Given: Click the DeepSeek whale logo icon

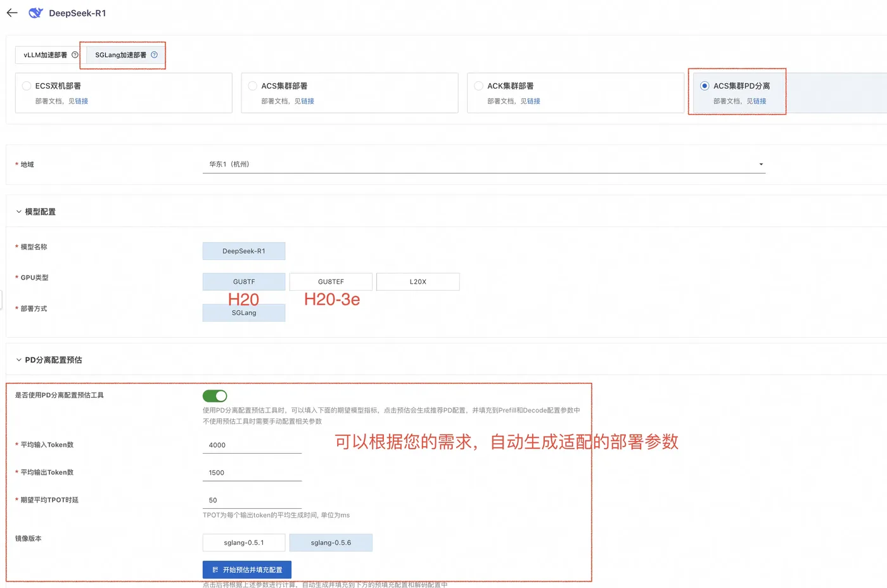Looking at the screenshot, I should 35,13.
